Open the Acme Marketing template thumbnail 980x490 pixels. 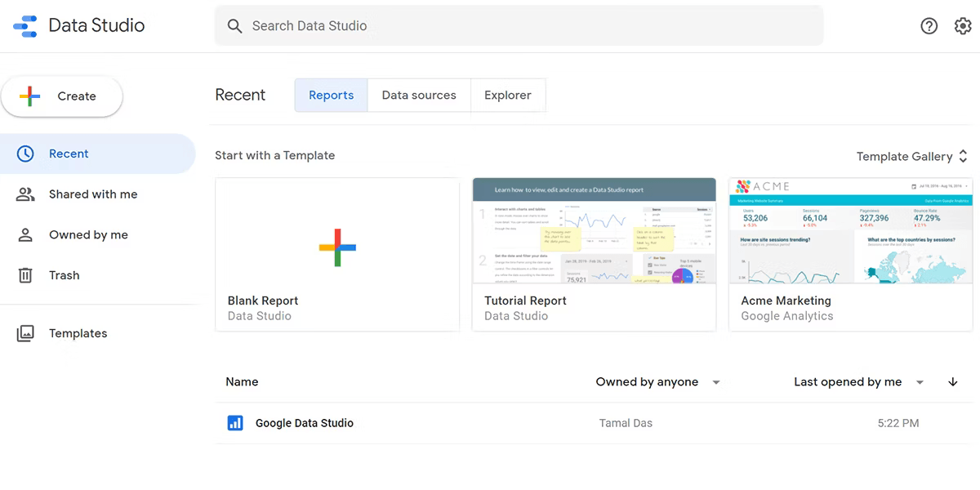tap(850, 231)
